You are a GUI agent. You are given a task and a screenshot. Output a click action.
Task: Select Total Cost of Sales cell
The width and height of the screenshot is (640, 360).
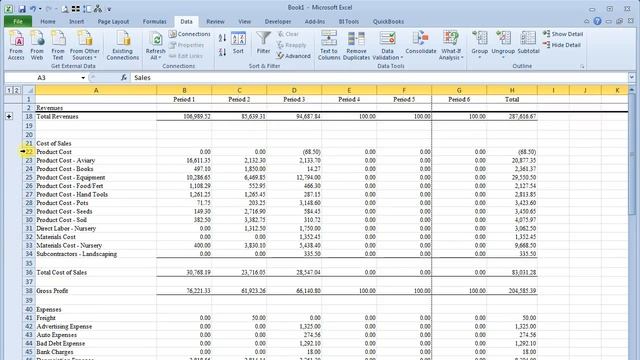coord(96,272)
